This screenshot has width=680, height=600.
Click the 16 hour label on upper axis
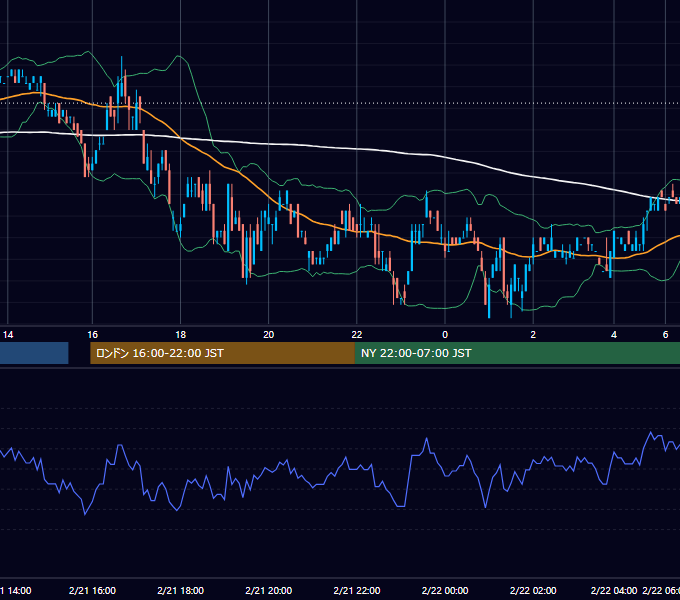tap(92, 335)
